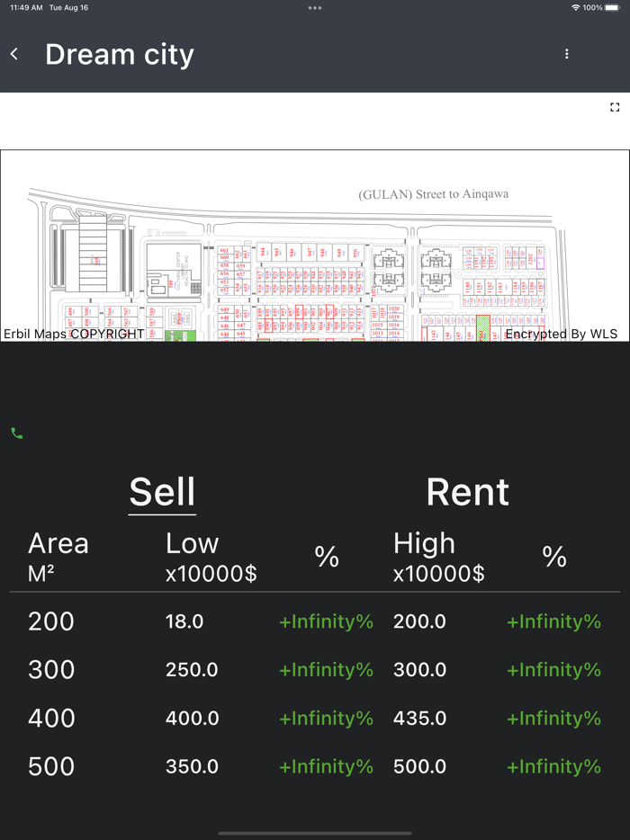Image resolution: width=630 pixels, height=840 pixels.
Task: Open the three-dot overflow menu
Action: pyautogui.click(x=567, y=54)
